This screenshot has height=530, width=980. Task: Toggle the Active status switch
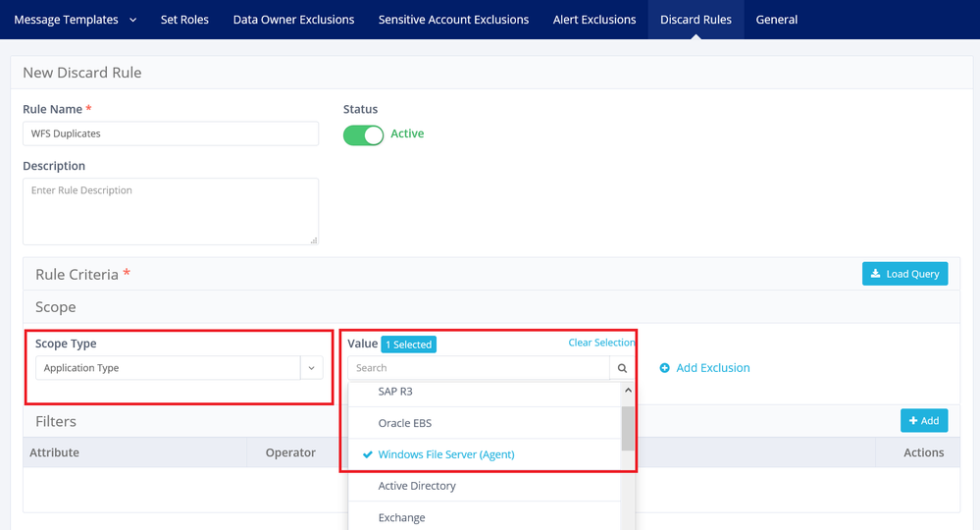click(363, 134)
